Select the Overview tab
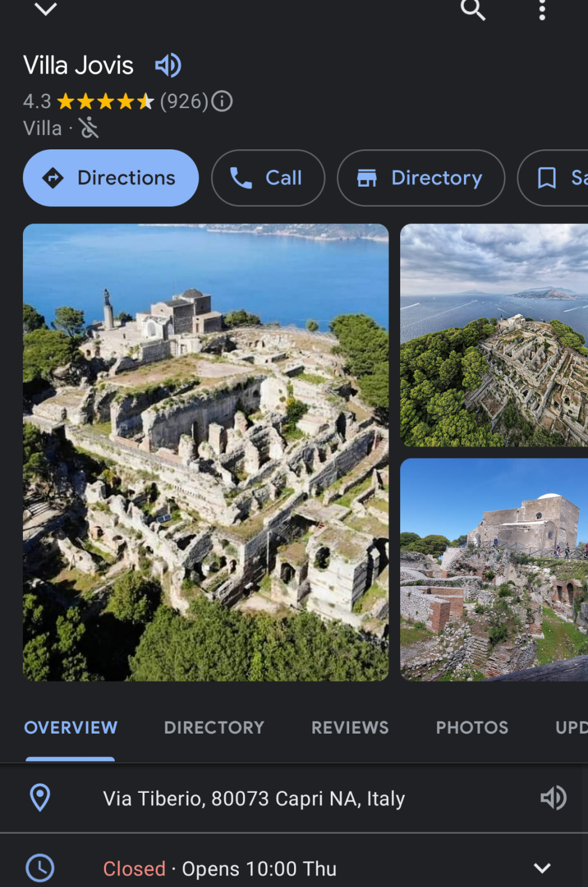The image size is (588, 887). (71, 727)
